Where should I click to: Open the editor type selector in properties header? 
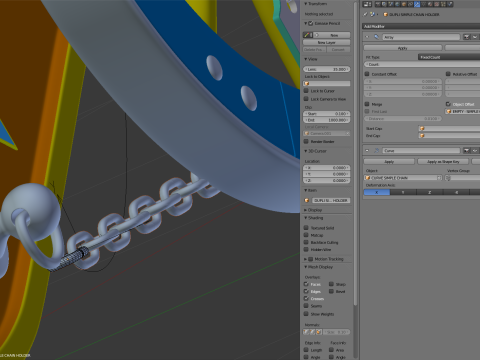367,4
